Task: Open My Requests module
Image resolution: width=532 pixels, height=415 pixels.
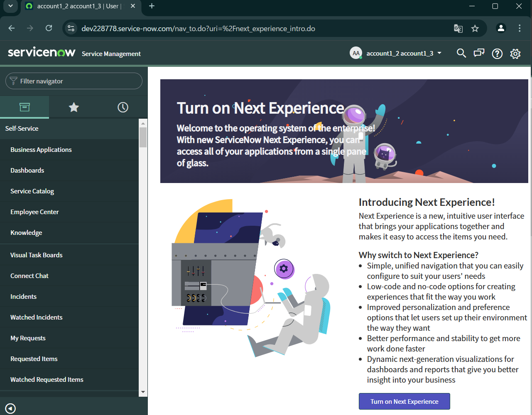Action: [x=69, y=338]
